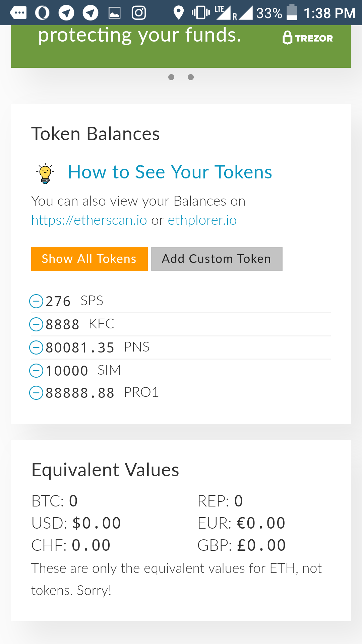Open the https://etherscan.io link
362x644 pixels.
89,220
